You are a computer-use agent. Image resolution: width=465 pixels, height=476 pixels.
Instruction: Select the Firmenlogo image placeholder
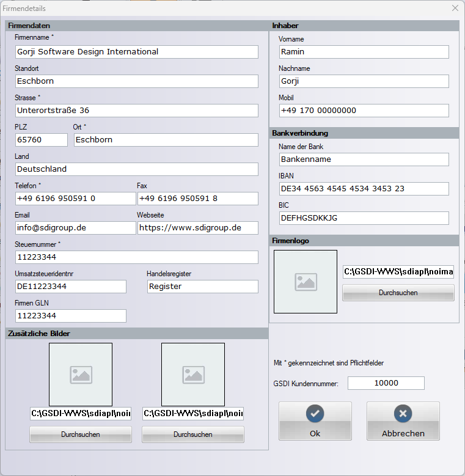[306, 282]
